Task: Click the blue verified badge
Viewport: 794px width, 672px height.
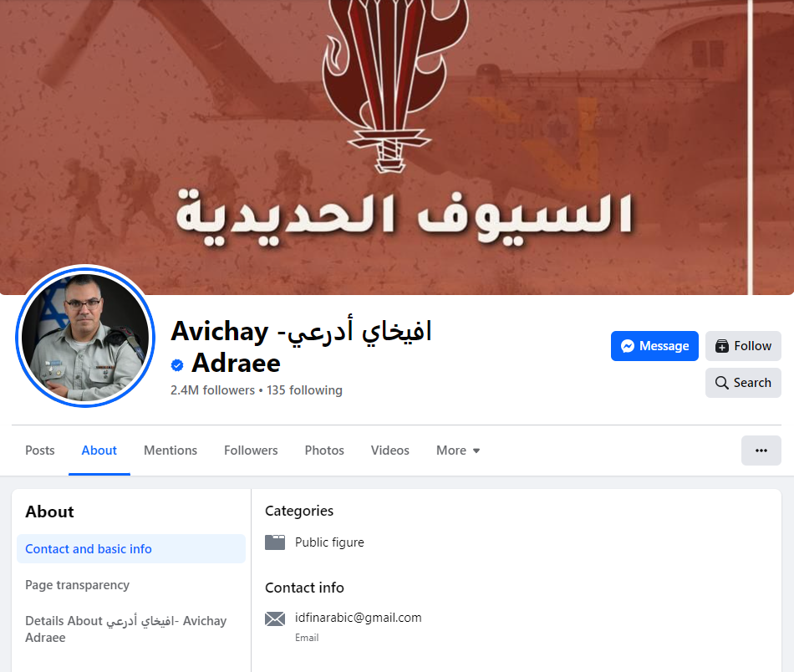Action: (x=177, y=364)
